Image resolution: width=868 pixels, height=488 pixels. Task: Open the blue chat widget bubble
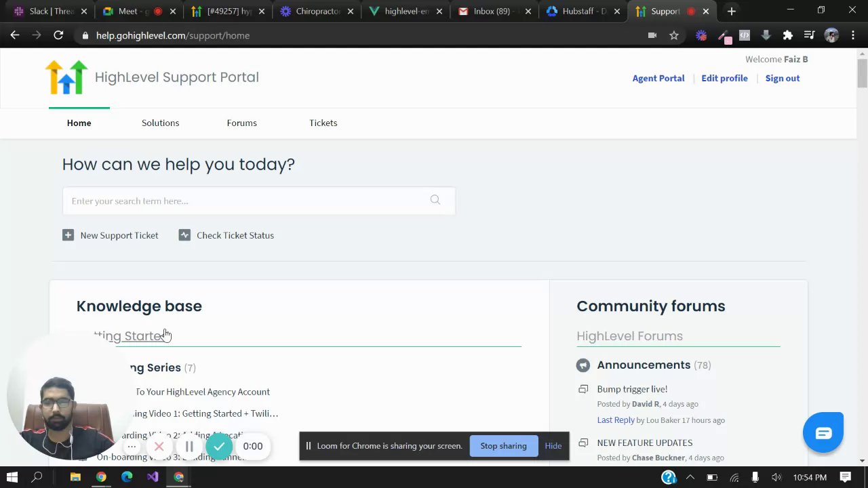click(x=823, y=432)
